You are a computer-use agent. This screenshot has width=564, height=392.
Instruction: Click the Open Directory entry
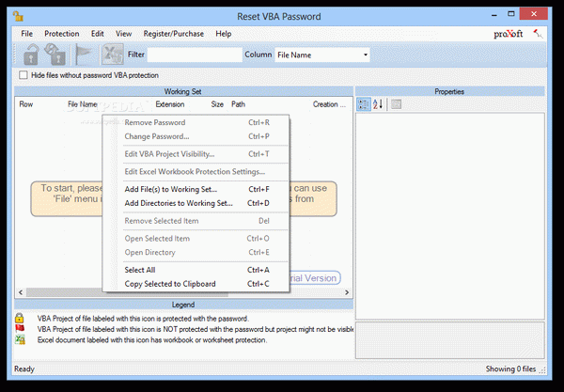coord(196,253)
